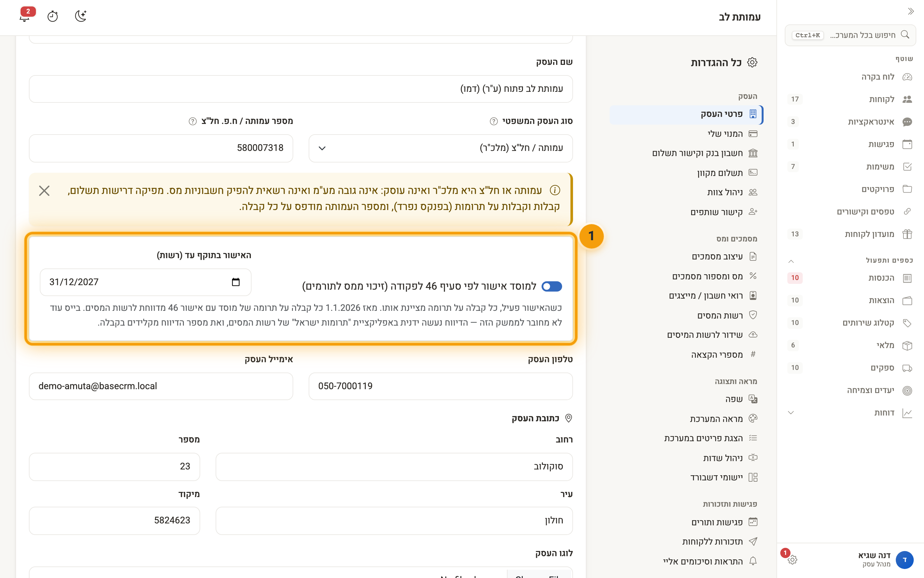Screen dimensions: 924x578
Task: Click the global search box
Action: [850, 35]
